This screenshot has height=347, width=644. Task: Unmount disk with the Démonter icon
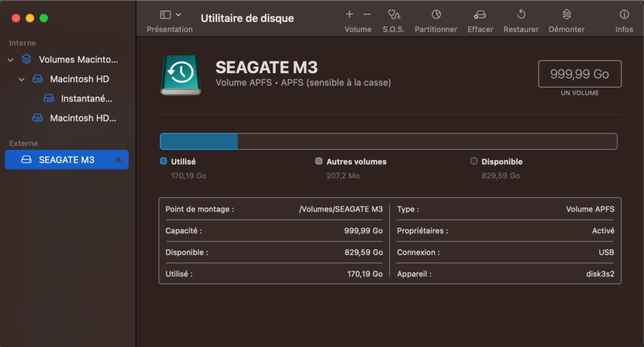(x=567, y=14)
